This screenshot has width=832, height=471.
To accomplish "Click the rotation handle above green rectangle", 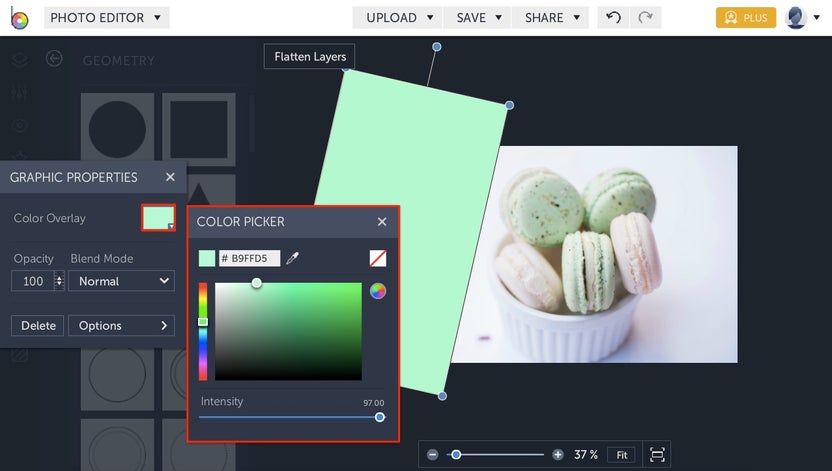I will pos(437,47).
